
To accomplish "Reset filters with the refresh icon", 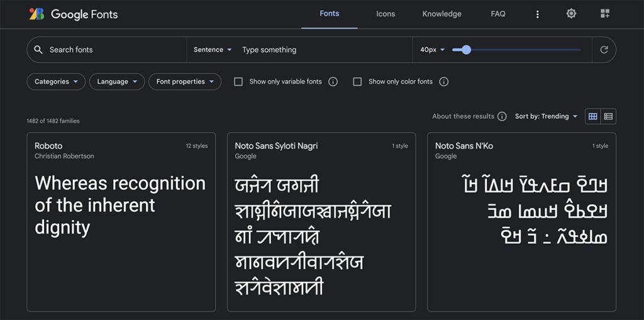I will click(604, 50).
